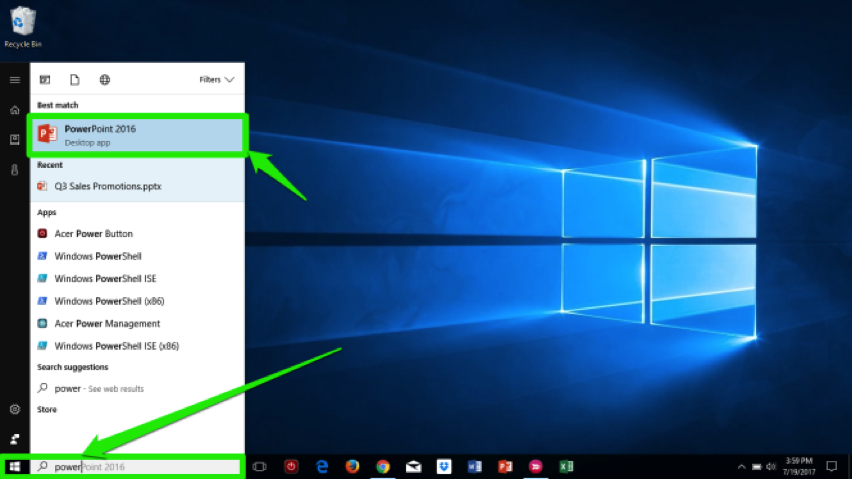Open Notebook icon in the Cortana sidebar
This screenshot has width=853, height=480.
point(15,140)
